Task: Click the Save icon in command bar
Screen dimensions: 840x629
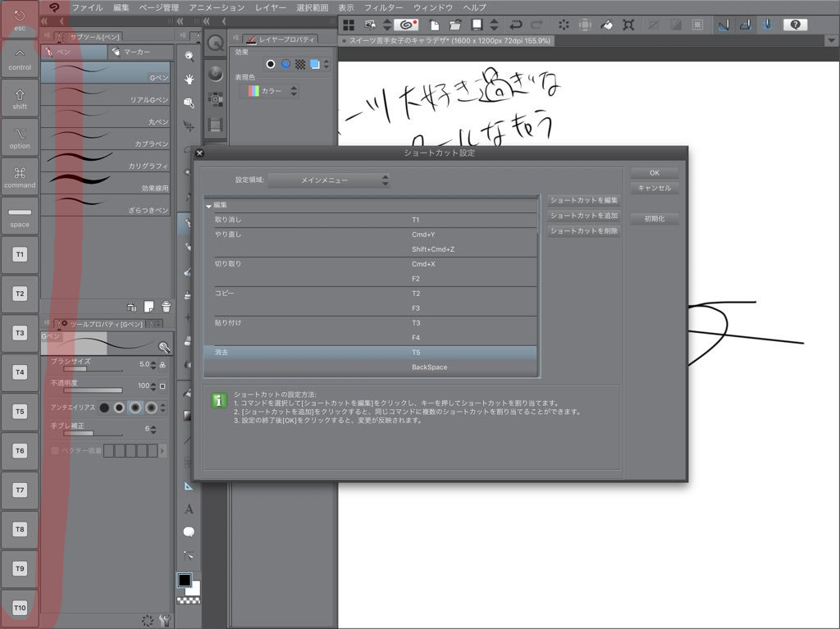Action: (477, 25)
